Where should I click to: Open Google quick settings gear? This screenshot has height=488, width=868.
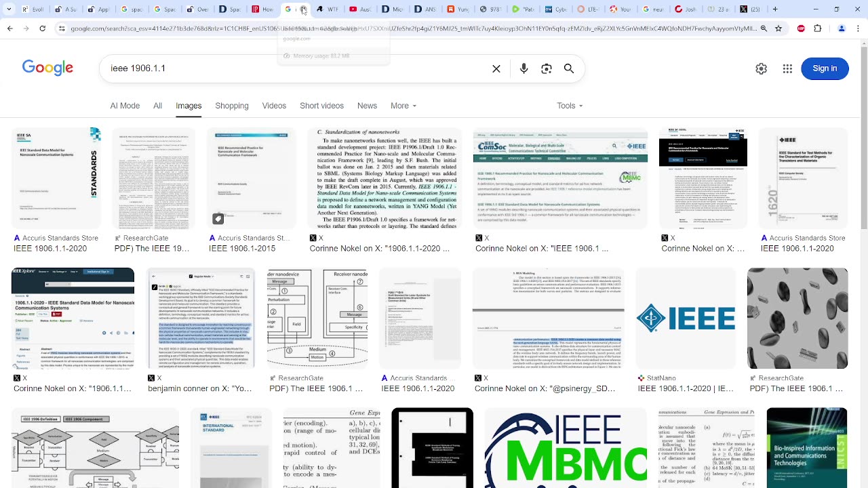click(x=761, y=68)
